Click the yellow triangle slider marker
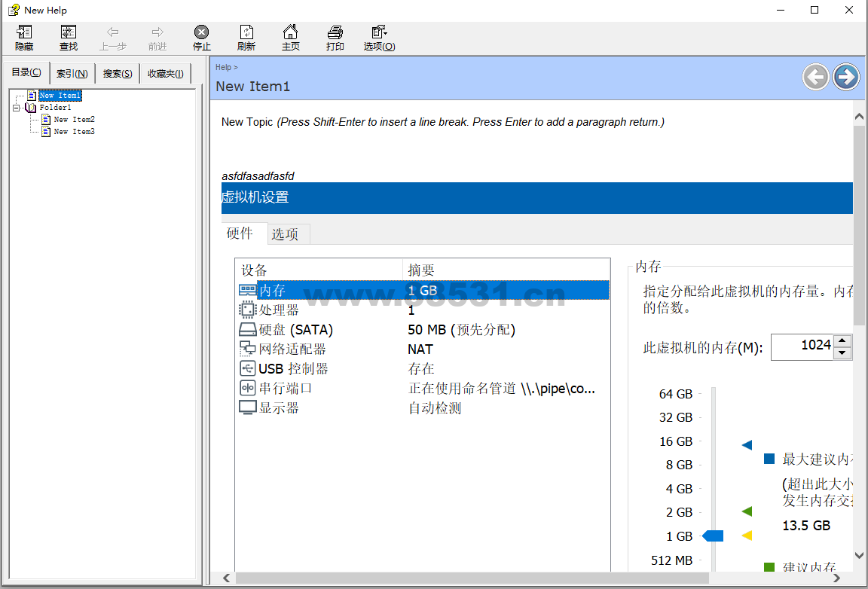The image size is (868, 589). 747,536
